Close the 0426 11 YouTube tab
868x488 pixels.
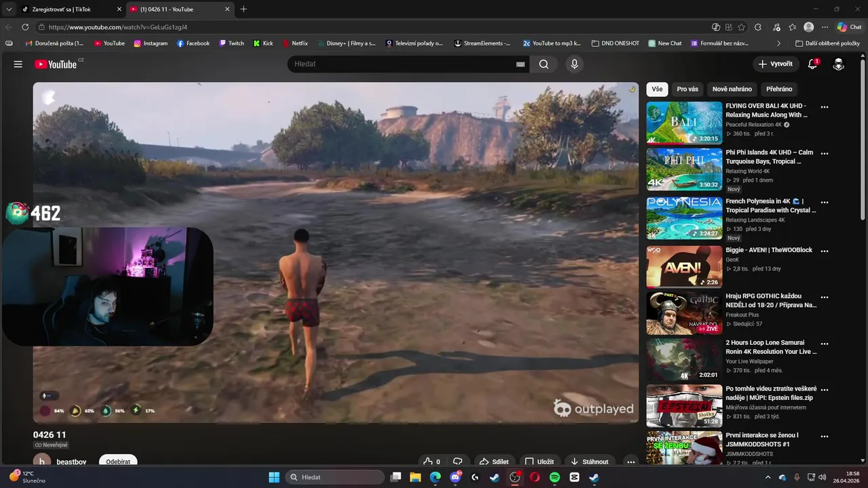(x=227, y=9)
